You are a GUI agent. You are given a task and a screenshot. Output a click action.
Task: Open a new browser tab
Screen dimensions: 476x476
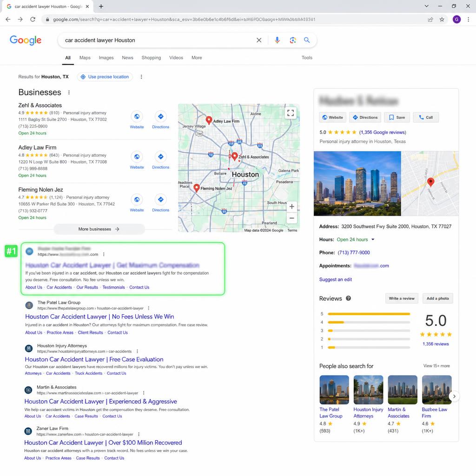[x=101, y=7]
